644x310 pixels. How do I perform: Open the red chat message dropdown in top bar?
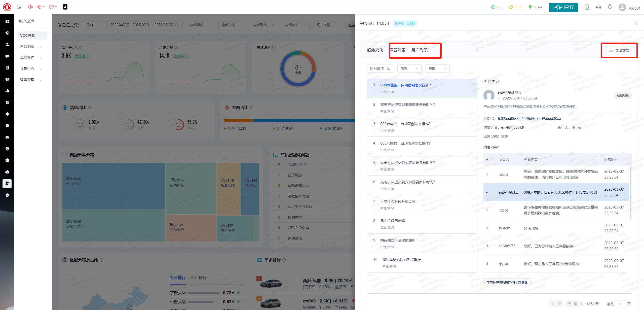pos(53,7)
